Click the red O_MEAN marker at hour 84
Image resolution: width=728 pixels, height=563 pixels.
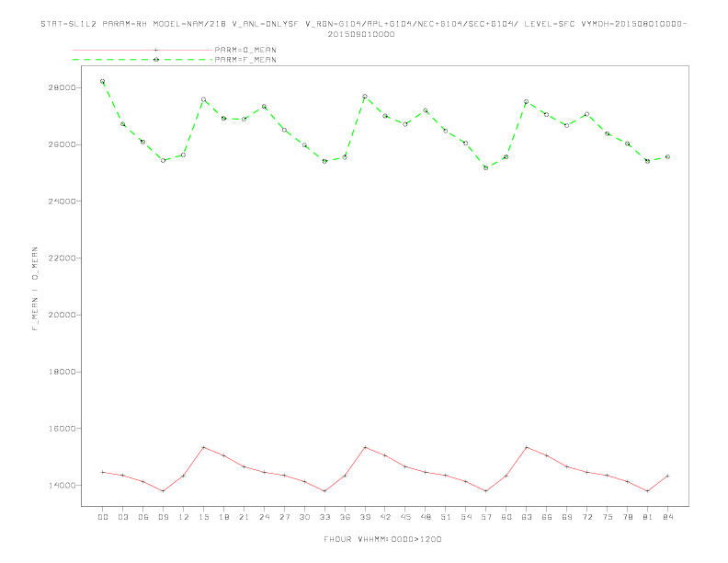[667, 476]
